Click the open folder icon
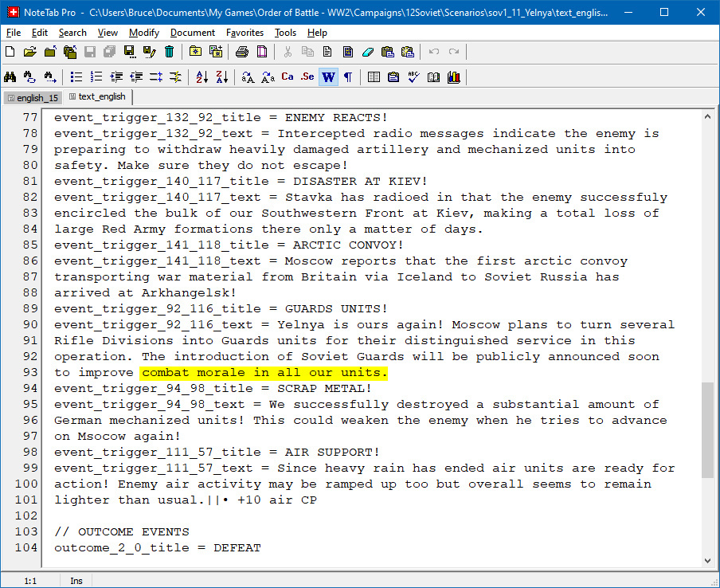Viewport: 720px width, 588px height. click(29, 52)
